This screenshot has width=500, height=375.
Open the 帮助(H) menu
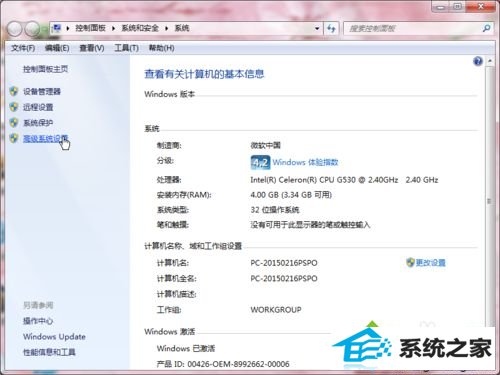pos(161,48)
